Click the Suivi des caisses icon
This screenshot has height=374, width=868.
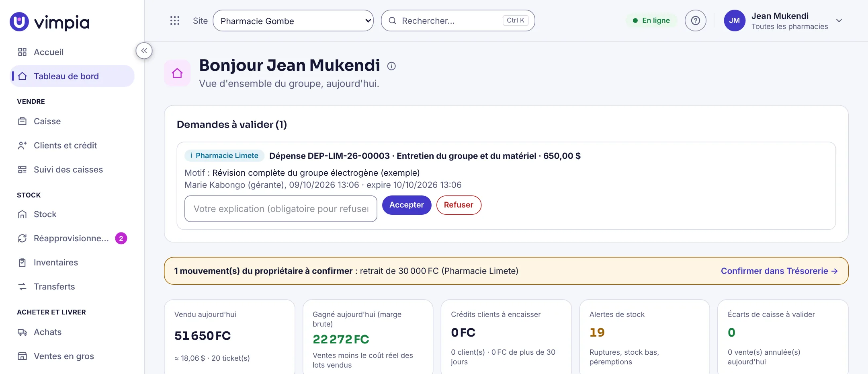23,170
